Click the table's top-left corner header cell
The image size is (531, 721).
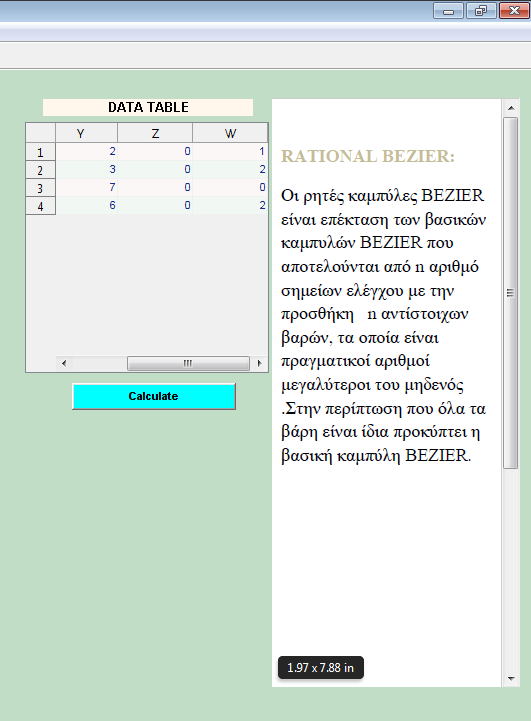(x=40, y=133)
